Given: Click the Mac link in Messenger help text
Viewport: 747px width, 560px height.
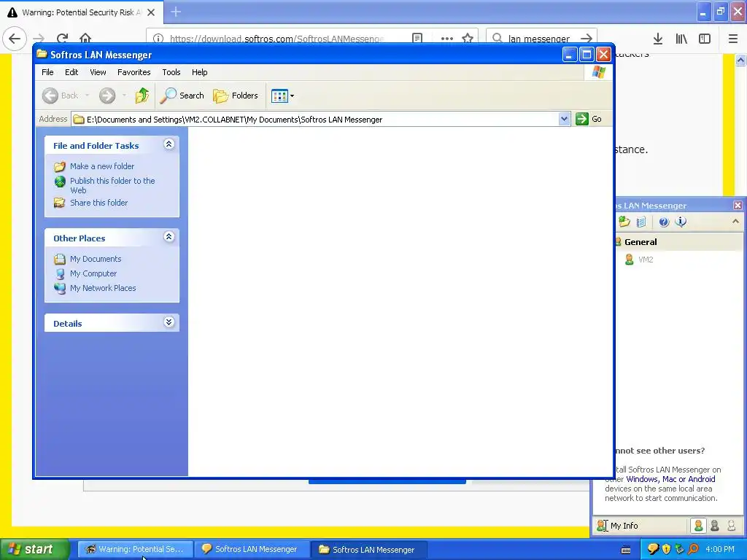Looking at the screenshot, I should pos(670,479).
